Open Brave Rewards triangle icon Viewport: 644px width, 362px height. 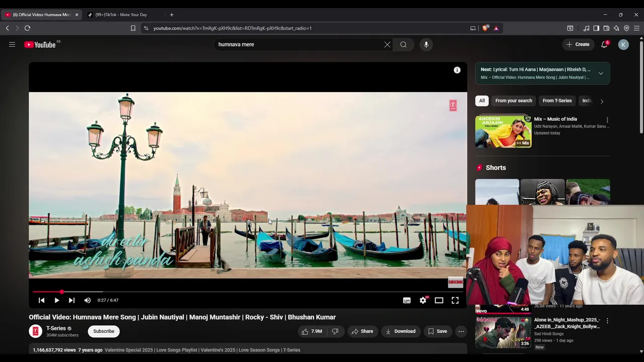pyautogui.click(x=496, y=28)
